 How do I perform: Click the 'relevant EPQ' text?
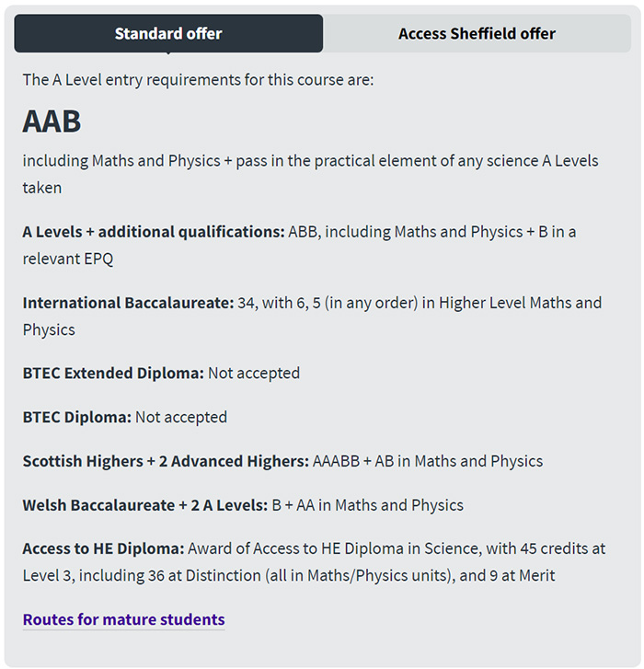tap(67, 259)
